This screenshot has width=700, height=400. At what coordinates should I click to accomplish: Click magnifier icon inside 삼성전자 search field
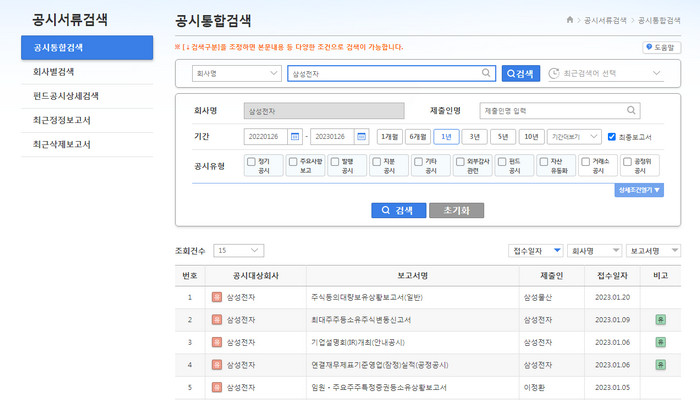pyautogui.click(x=486, y=73)
